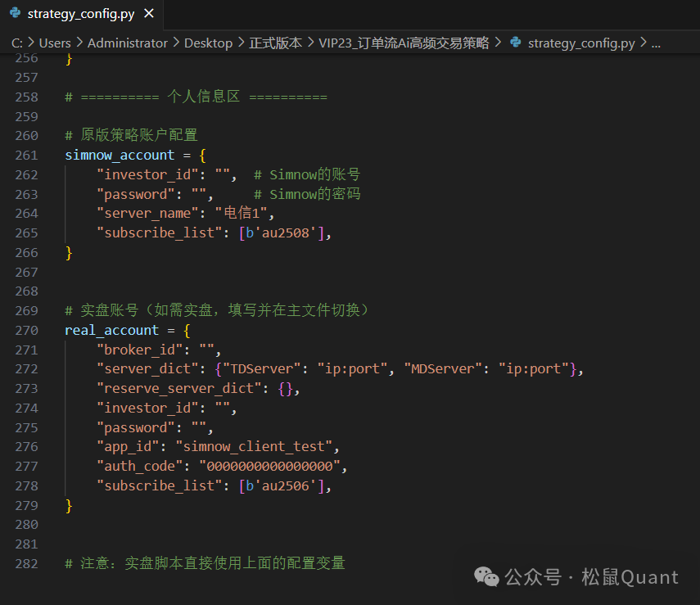The width and height of the screenshot is (700, 605).
Task: Place cursor on real_account variable name
Action: tap(111, 330)
